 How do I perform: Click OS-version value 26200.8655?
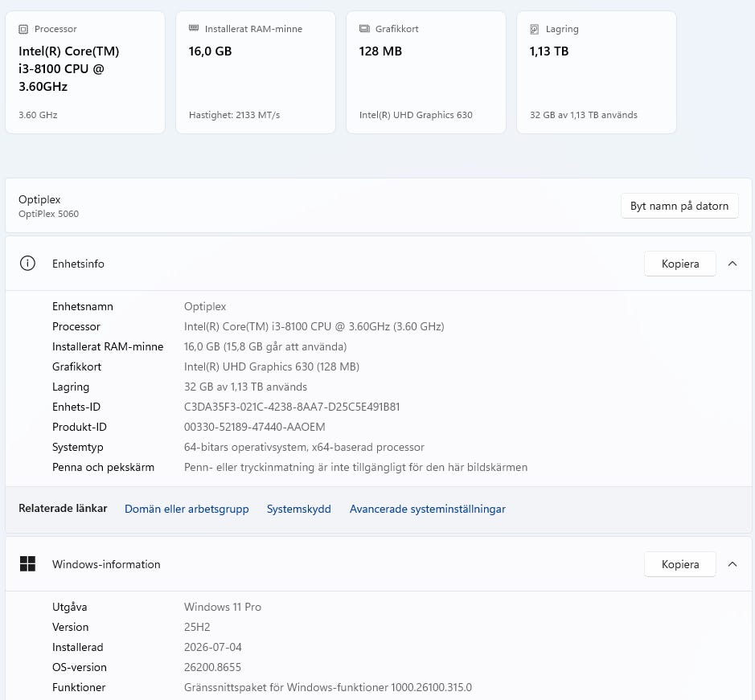[212, 667]
